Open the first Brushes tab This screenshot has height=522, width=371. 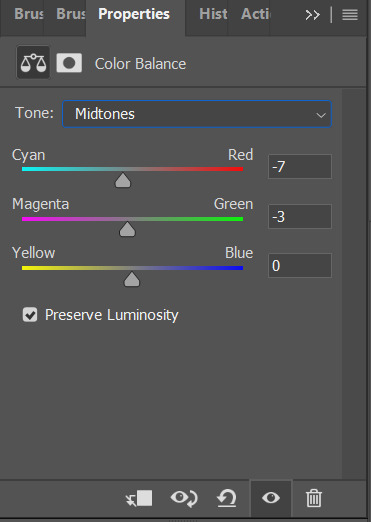click(x=29, y=14)
